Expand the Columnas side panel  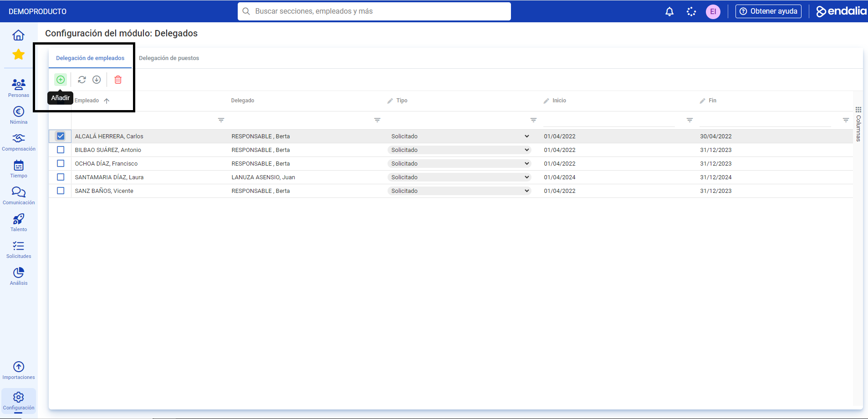point(858,124)
